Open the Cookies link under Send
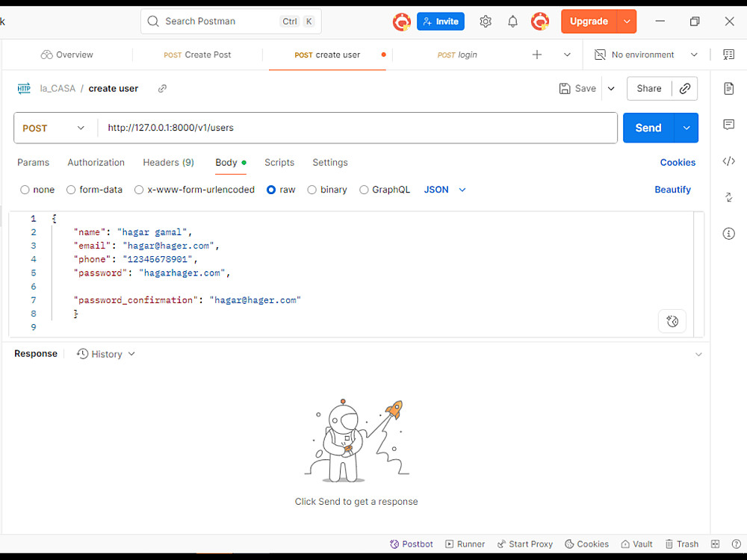This screenshot has width=747, height=560. pos(678,162)
